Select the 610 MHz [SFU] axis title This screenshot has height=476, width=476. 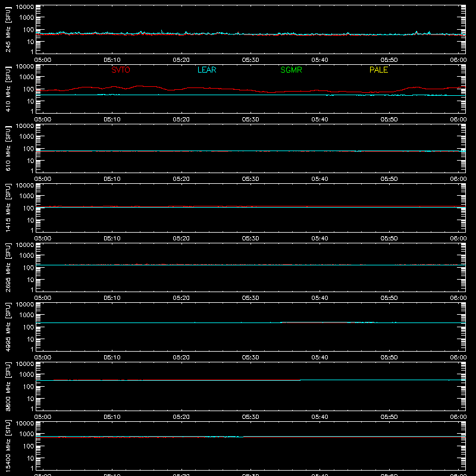click(8, 148)
